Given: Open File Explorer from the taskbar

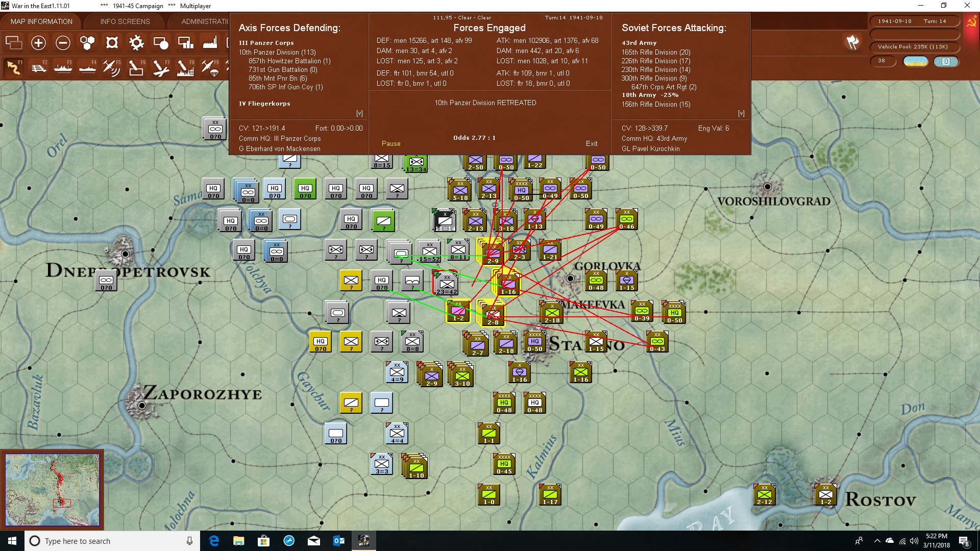Looking at the screenshot, I should point(239,541).
